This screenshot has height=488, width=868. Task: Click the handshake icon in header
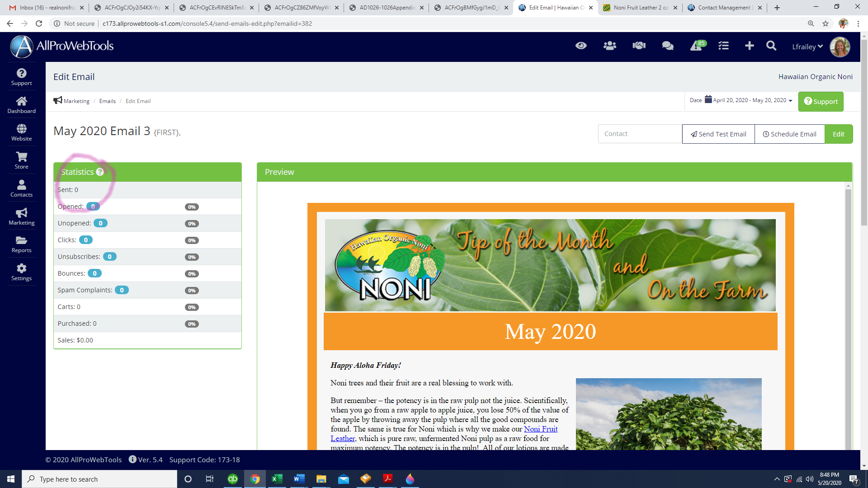point(639,46)
